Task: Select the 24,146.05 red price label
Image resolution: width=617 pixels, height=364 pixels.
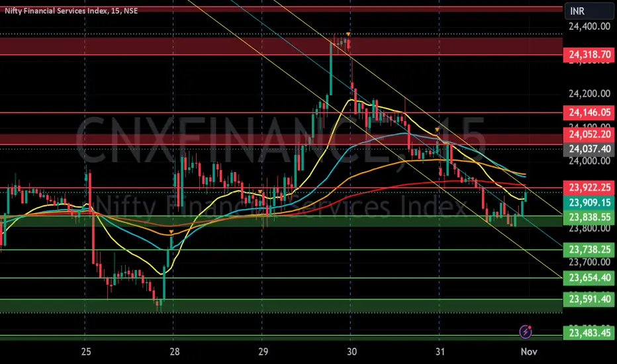Action: (x=589, y=113)
